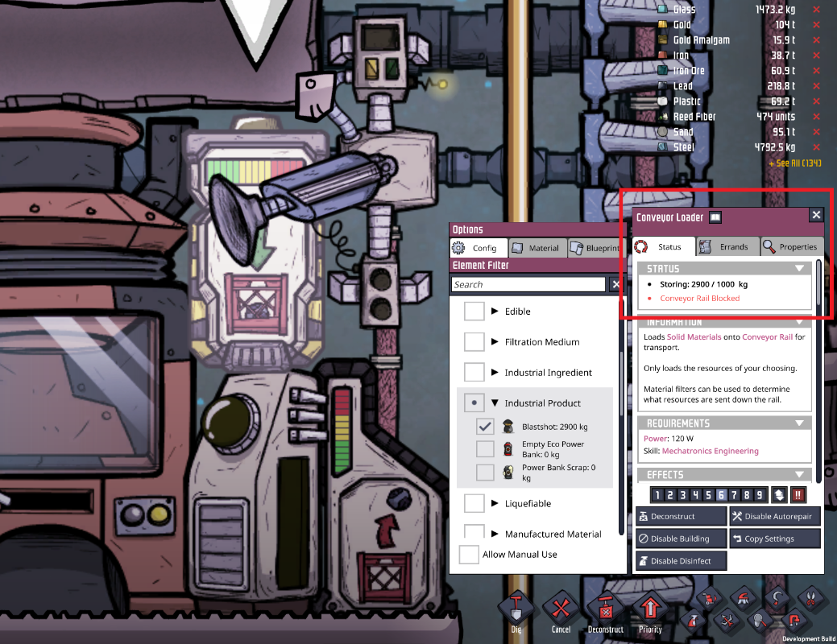
Task: Check the Power Bank Scrap checkbox
Action: click(x=485, y=473)
